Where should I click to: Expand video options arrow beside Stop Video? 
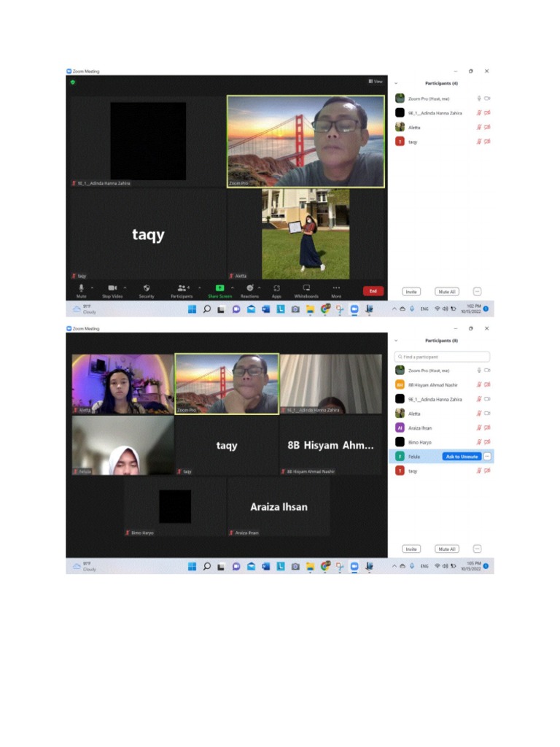[x=125, y=287]
